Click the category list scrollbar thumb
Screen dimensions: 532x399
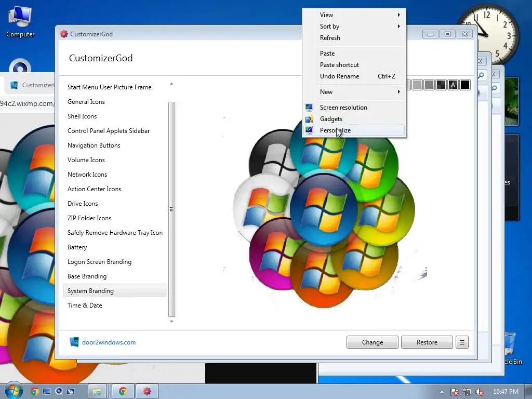coord(171,209)
